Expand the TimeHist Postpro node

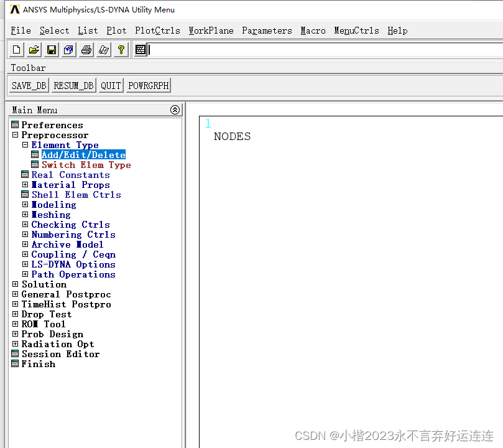coord(15,304)
